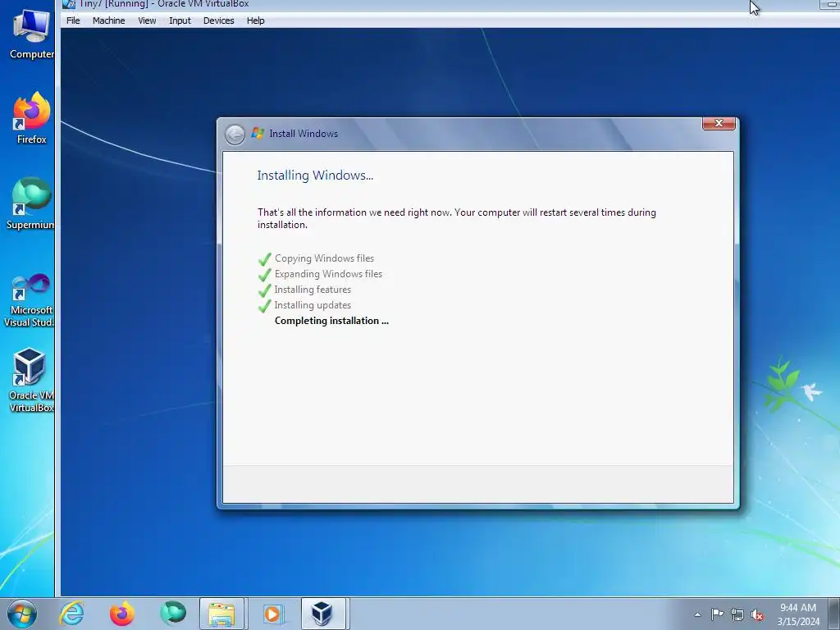Switch to the VirtualBox taskbar button
840x630 pixels.
point(322,614)
